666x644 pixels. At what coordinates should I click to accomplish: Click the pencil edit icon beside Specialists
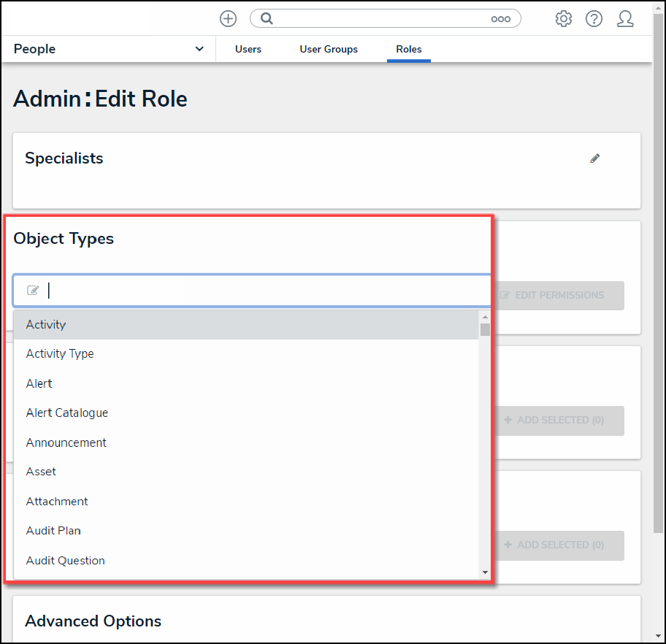click(x=595, y=158)
